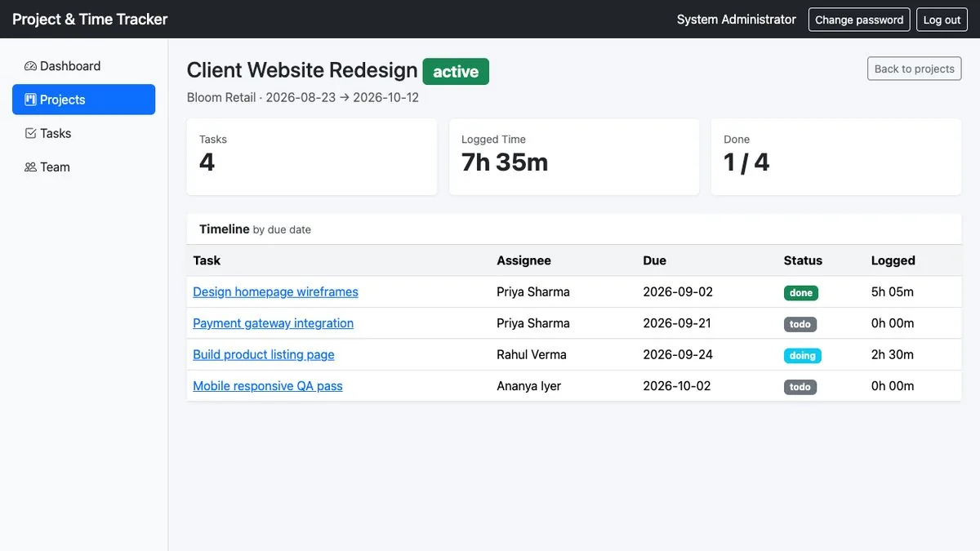Click the Logged Time 7h 35m card
Screen dimensions: 980x551
(574, 157)
